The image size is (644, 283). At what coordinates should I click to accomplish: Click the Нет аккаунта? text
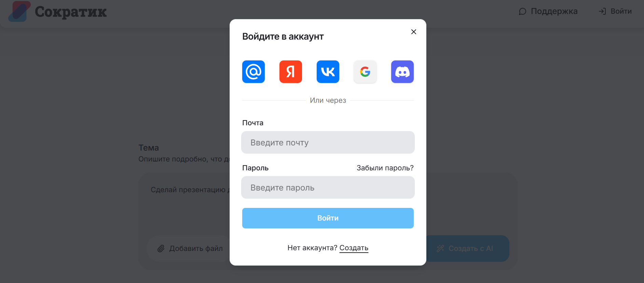[x=312, y=248]
